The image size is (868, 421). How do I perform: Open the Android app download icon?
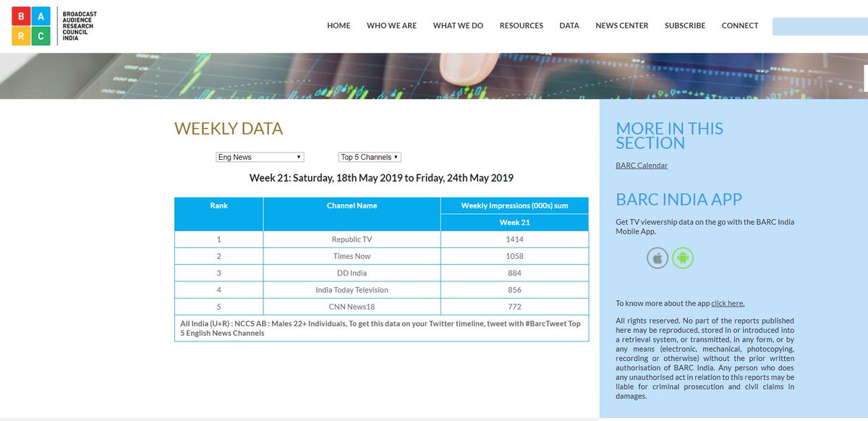(x=683, y=258)
